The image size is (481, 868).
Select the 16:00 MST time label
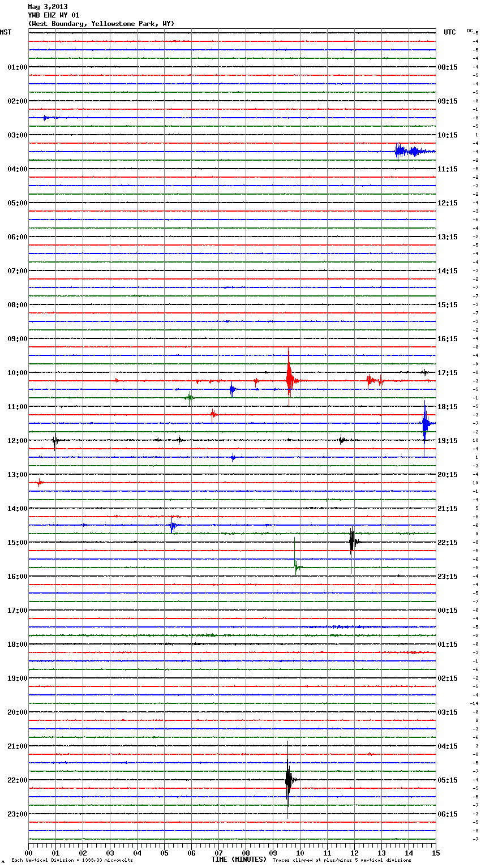[x=18, y=577]
